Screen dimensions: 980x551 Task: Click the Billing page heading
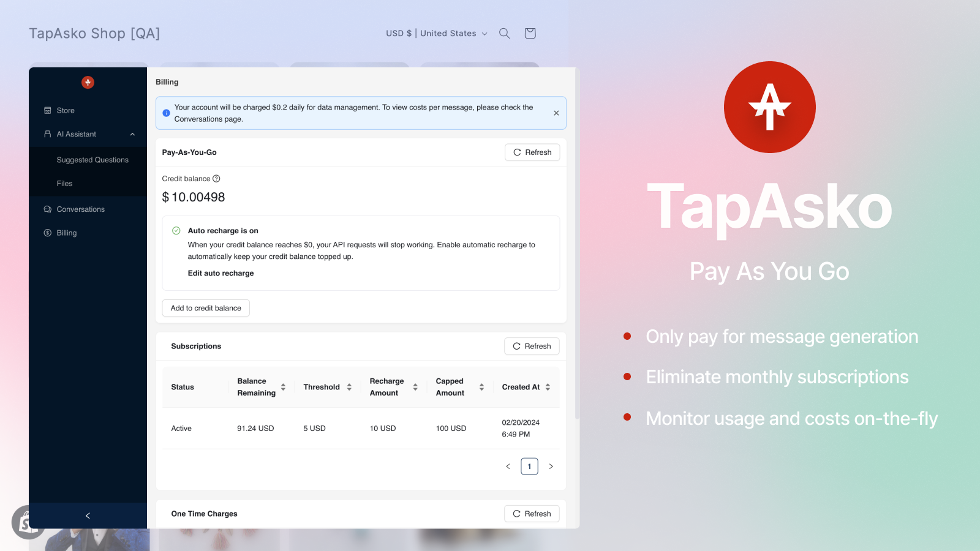click(x=167, y=82)
